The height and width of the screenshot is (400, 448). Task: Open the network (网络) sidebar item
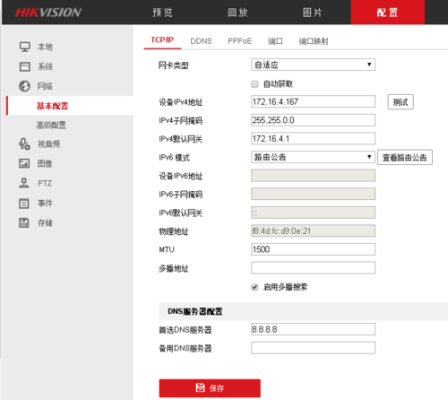point(45,86)
